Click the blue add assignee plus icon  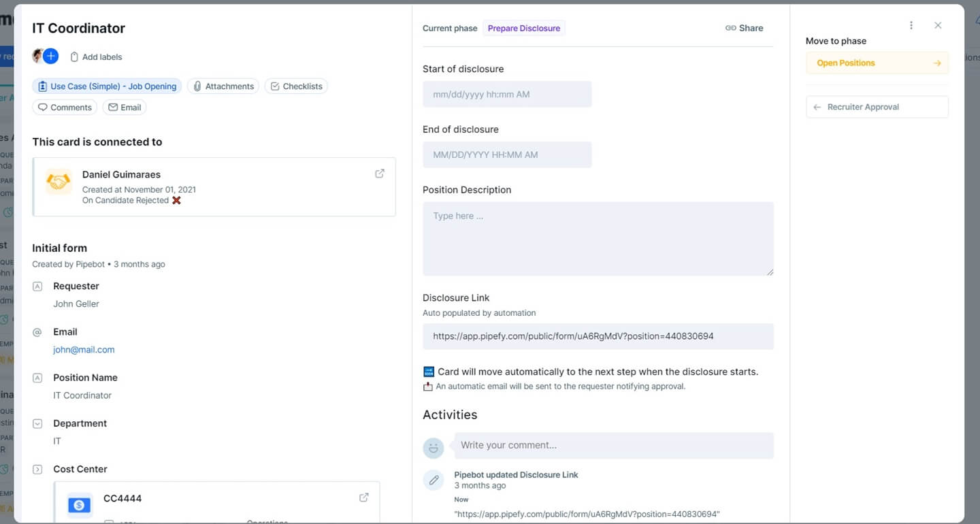(51, 56)
